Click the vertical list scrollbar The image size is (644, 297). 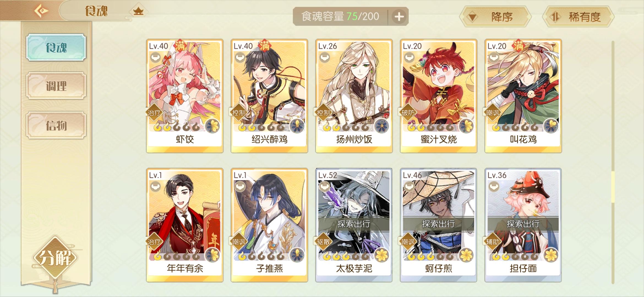pyautogui.click(x=613, y=162)
